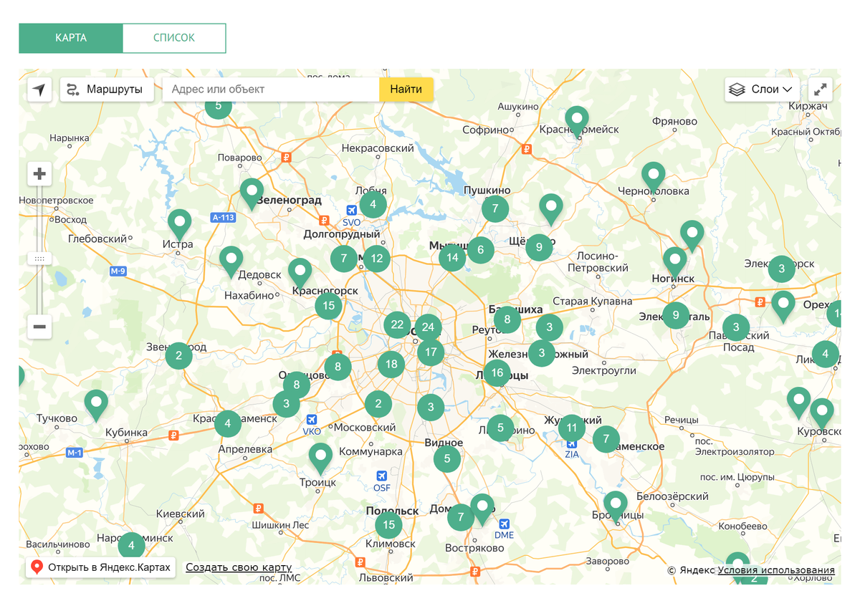Click the cluster marker numbered 22
This screenshot has height=616, width=860.
point(397,325)
